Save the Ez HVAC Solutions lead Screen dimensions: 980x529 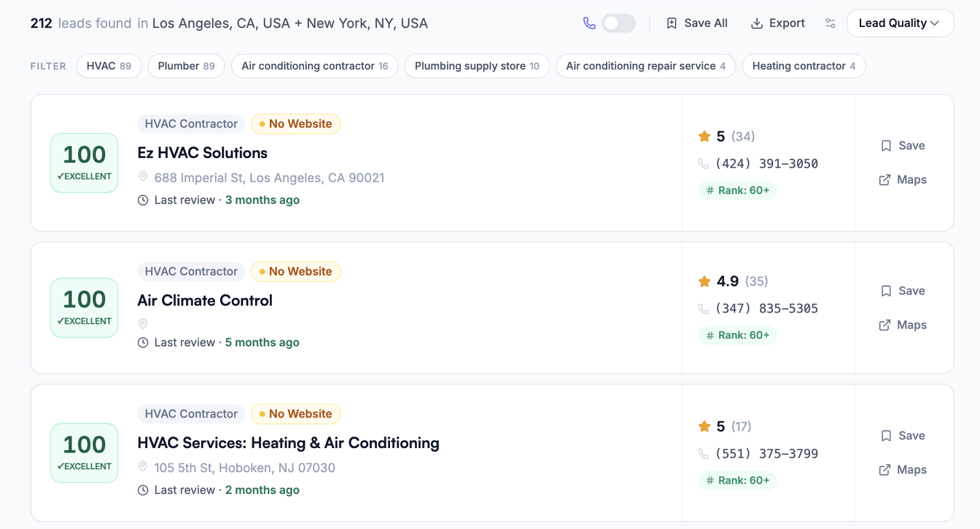coord(903,146)
